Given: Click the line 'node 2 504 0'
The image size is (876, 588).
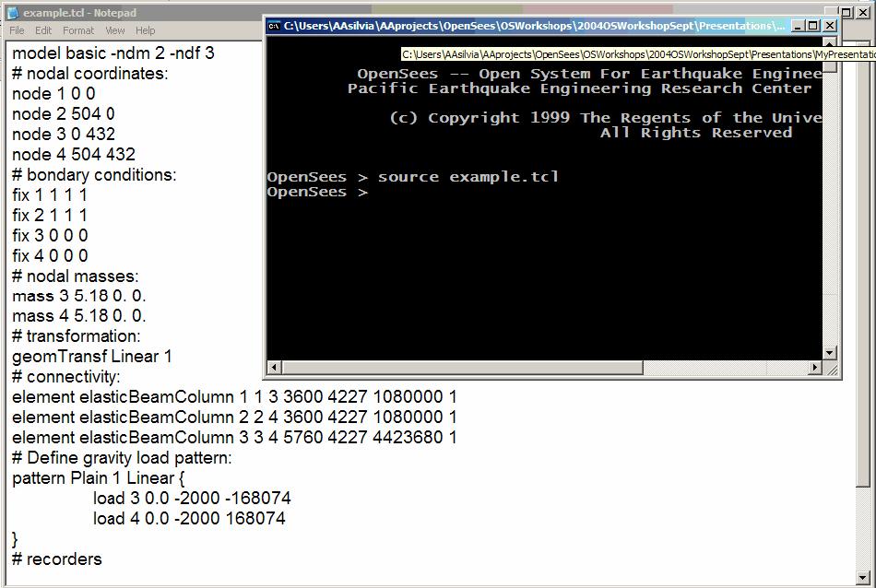Looking at the screenshot, I should [x=63, y=114].
